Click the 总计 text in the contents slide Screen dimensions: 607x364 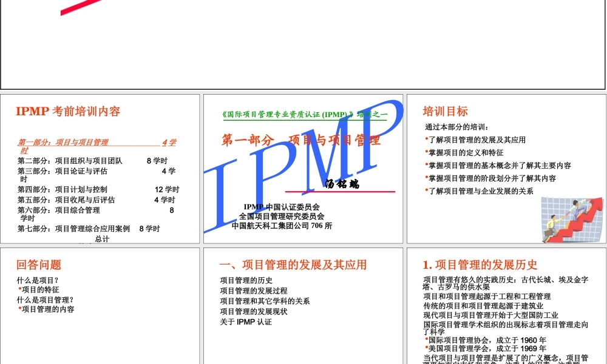[102, 238]
